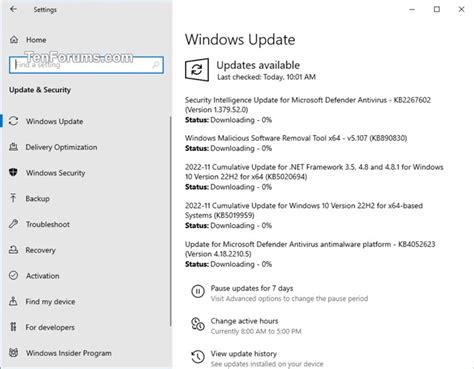Screen dimensions: 474x369
Task: Select the Windows Update sidebar label
Action: pos(55,121)
